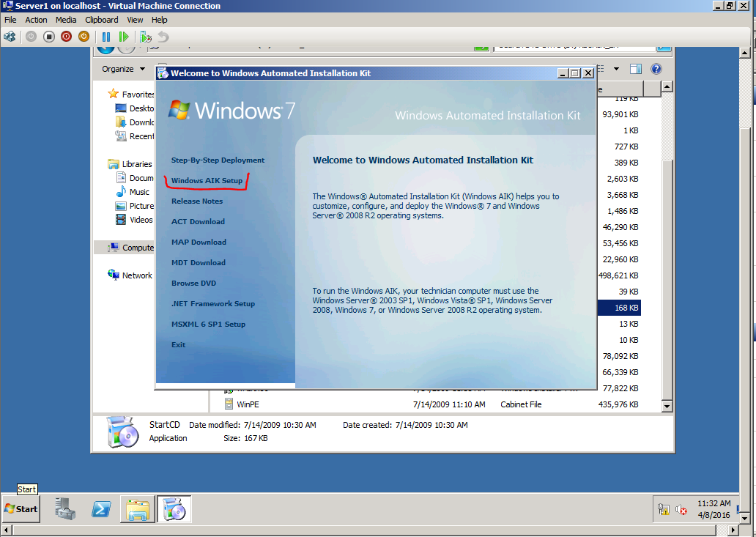Send Ctrl+Alt+Delete to the virtual machine
756x537 pixels.
tap(10, 37)
